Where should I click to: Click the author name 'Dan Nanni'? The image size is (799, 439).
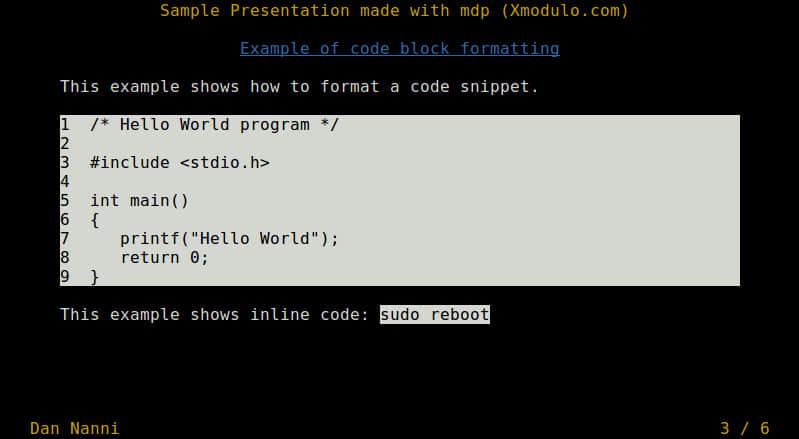(75, 429)
